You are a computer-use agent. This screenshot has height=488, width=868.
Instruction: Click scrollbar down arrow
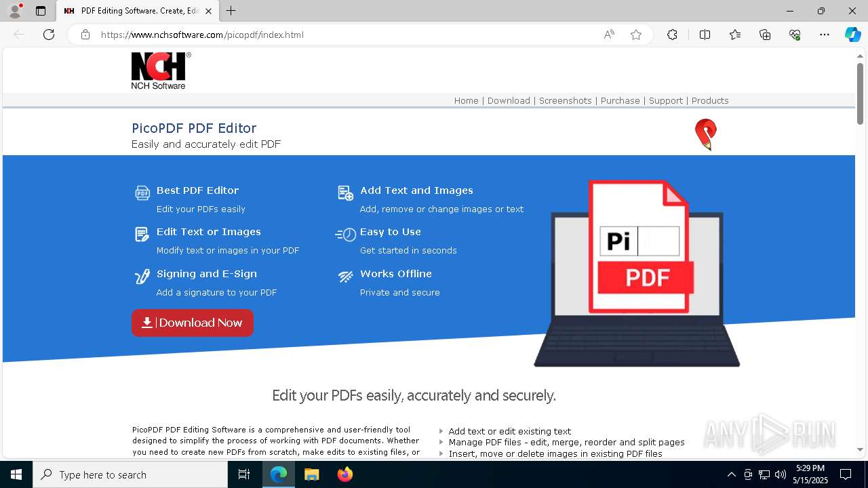click(x=860, y=450)
